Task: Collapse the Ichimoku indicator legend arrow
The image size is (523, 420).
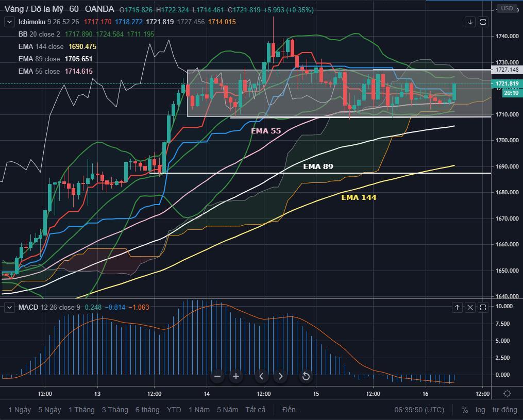Action: [x=9, y=22]
